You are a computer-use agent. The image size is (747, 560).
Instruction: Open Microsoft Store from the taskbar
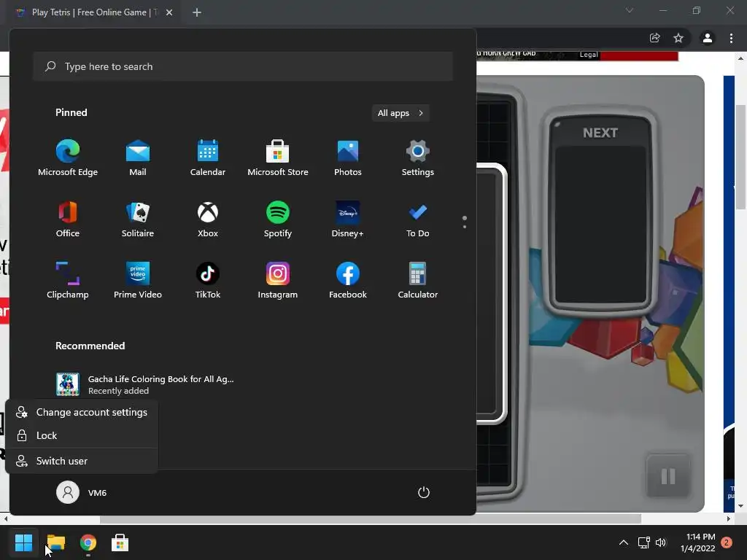pos(120,542)
